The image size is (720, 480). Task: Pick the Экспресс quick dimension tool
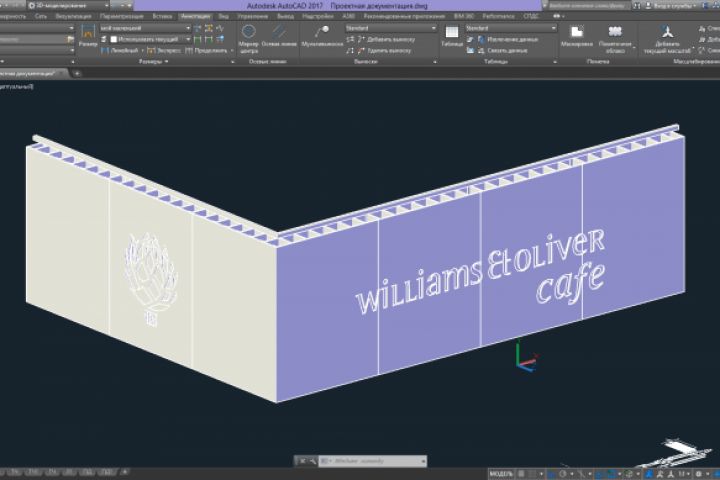point(164,51)
